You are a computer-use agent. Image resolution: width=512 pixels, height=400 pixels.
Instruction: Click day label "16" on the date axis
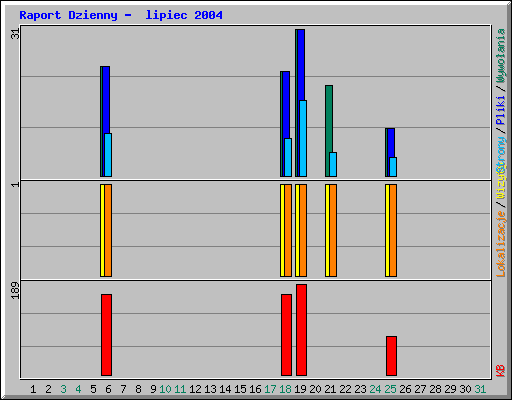click(x=255, y=389)
